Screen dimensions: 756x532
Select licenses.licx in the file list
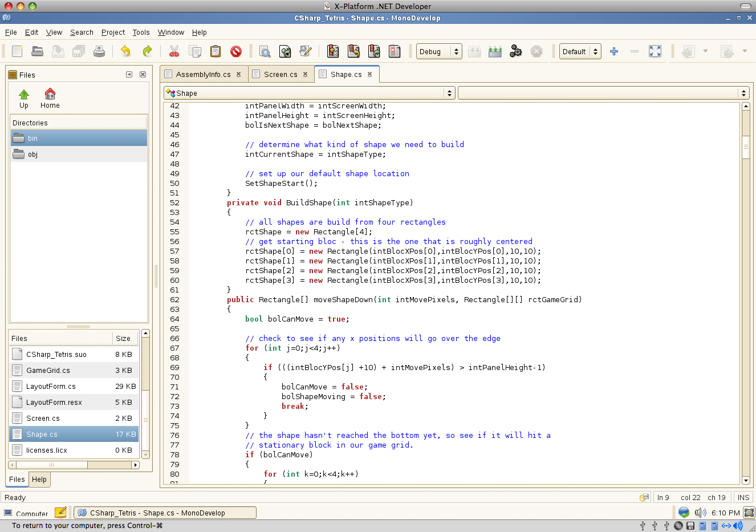(x=74, y=450)
